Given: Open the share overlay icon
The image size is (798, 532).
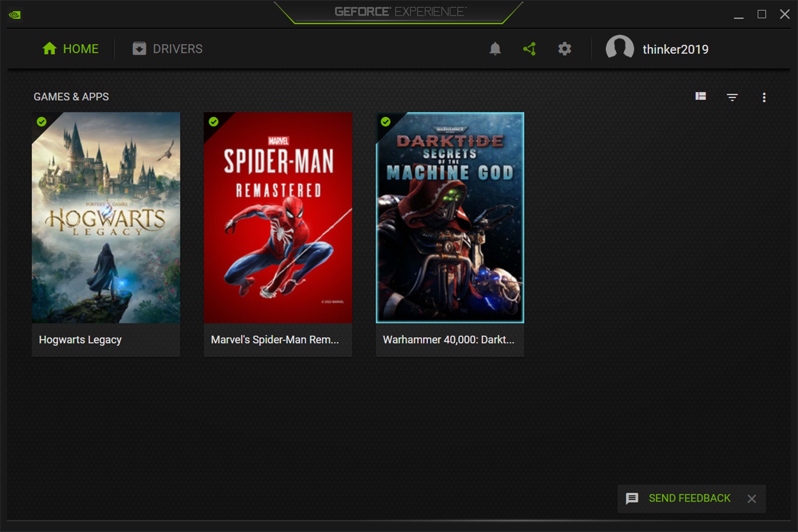Looking at the screenshot, I should [529, 49].
